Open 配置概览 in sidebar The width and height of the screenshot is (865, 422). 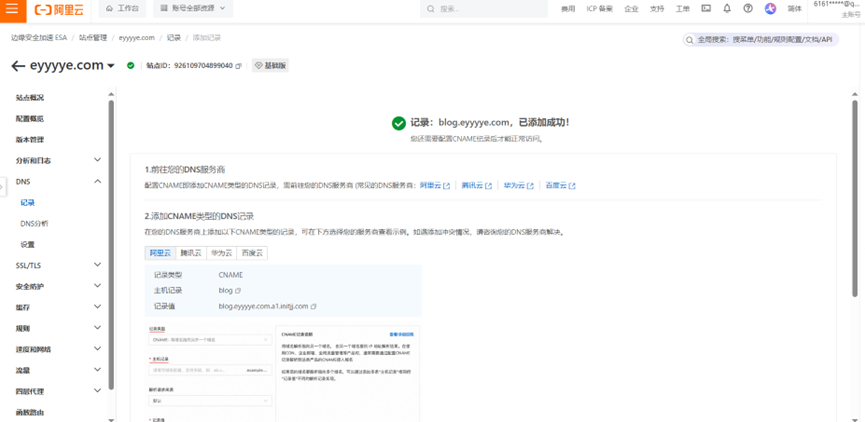coord(30,119)
